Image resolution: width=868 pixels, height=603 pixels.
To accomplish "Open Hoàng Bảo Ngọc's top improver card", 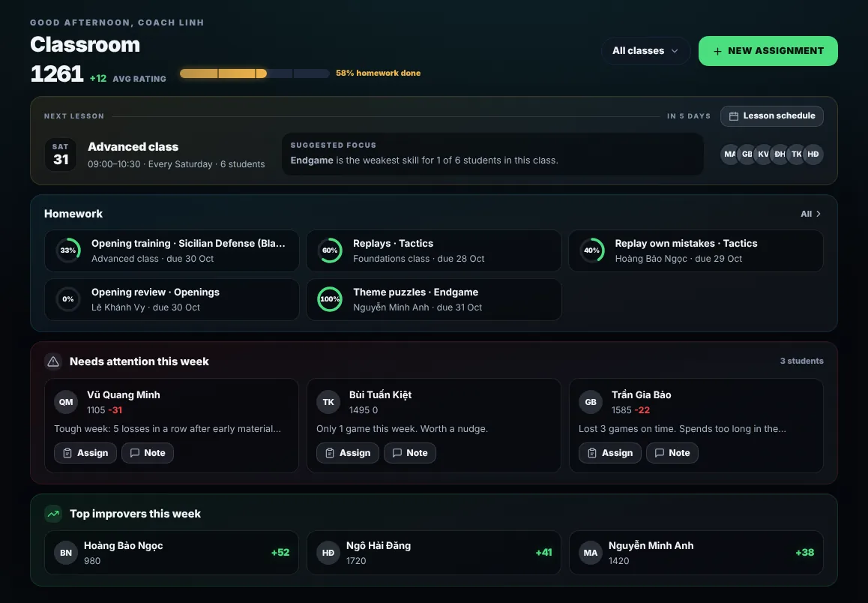I will [172, 553].
